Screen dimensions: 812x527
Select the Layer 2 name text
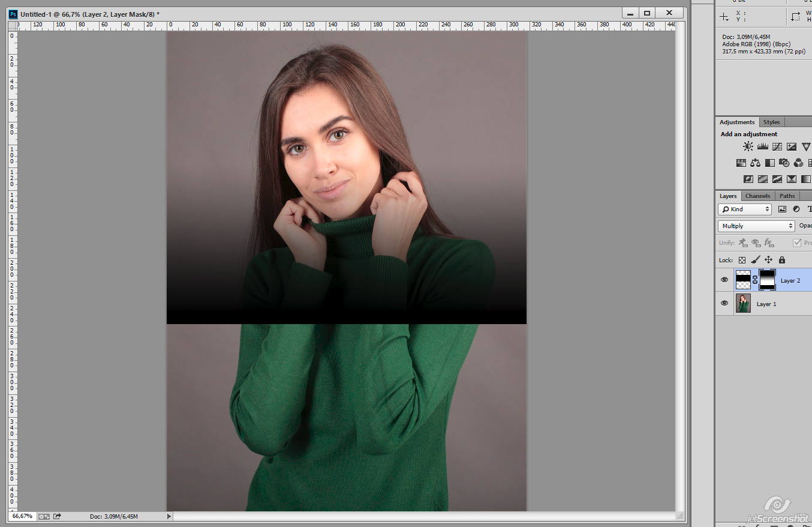point(790,280)
